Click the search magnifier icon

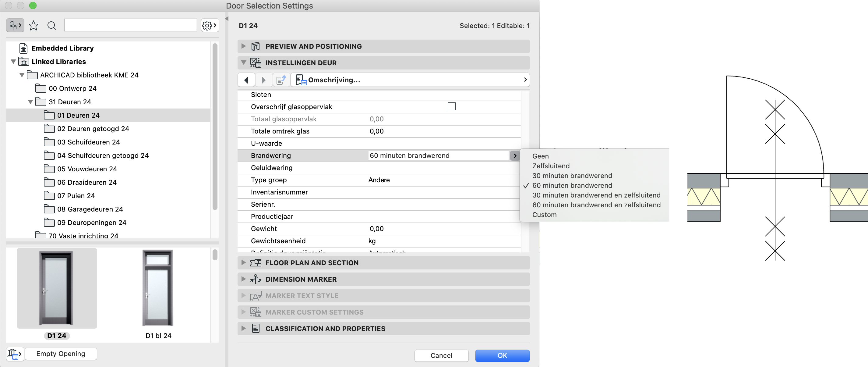click(51, 25)
